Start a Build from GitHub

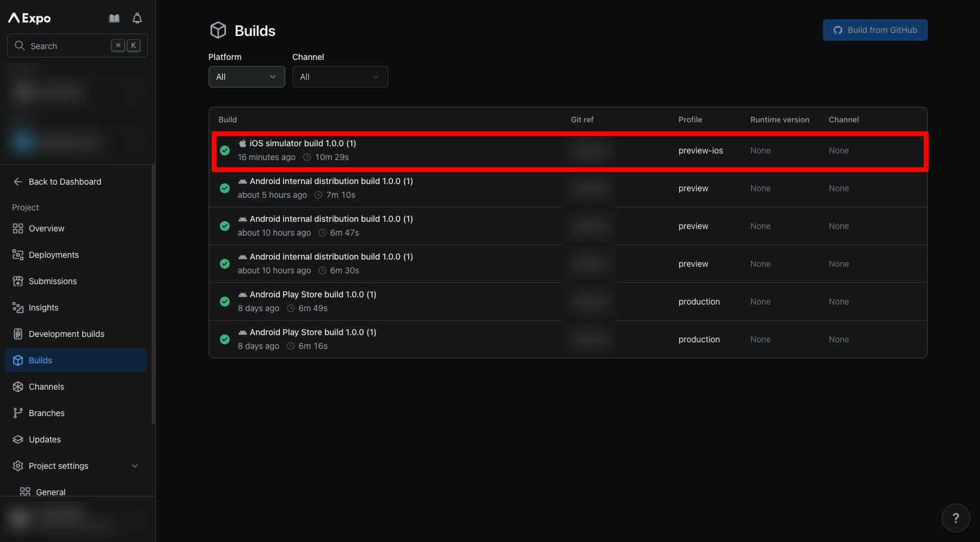875,30
